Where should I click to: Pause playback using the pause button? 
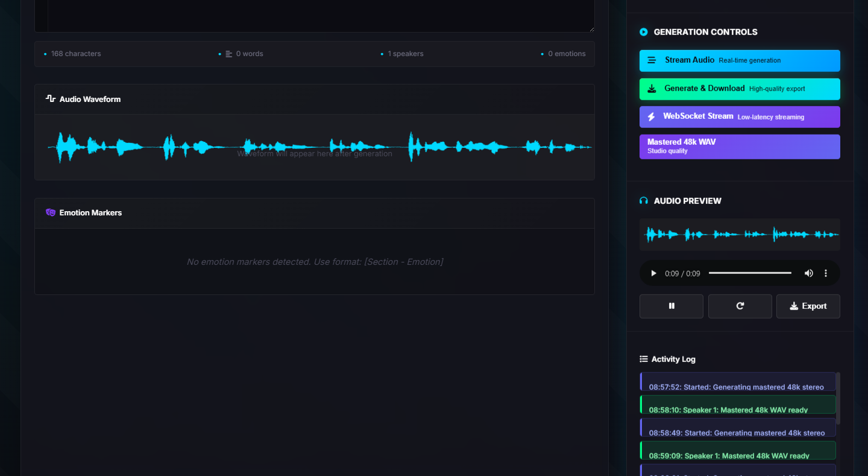click(671, 306)
